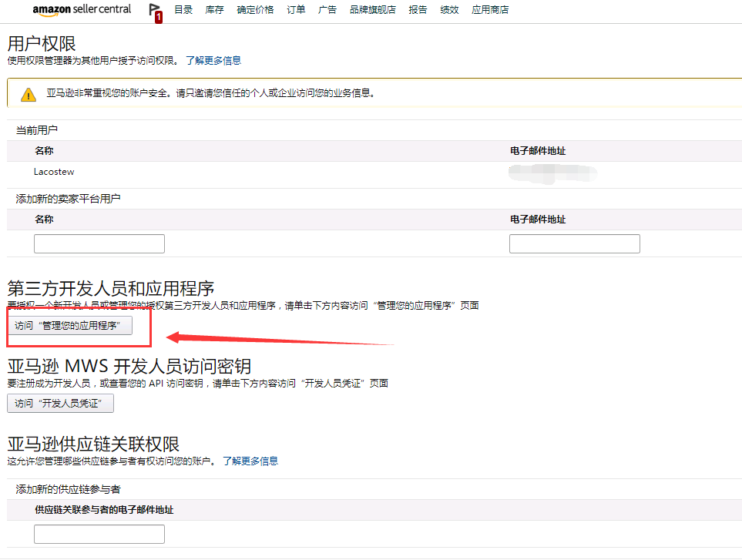Screen dimensions: 742x560
Task: Focus the new seller user 名称 field
Action: pyautogui.click(x=99, y=243)
